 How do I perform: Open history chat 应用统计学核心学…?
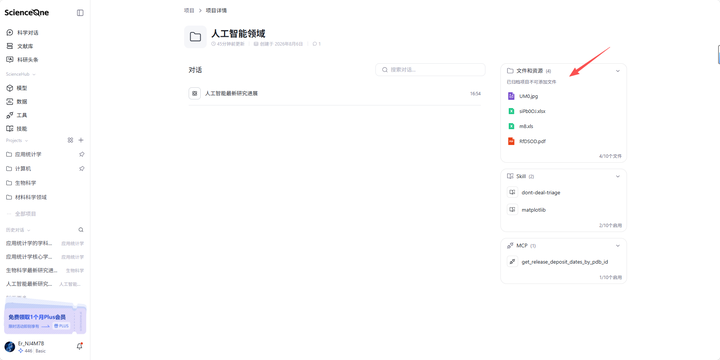(29, 257)
